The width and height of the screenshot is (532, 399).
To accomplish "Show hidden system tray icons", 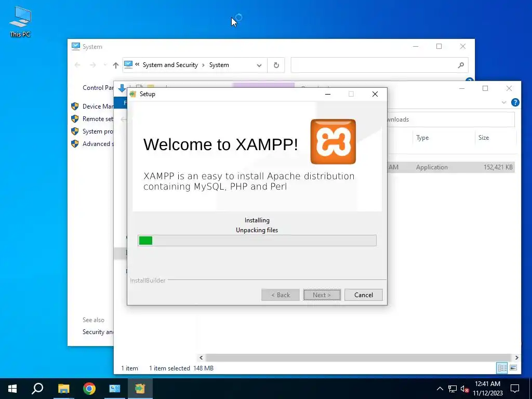I will 440,389.
